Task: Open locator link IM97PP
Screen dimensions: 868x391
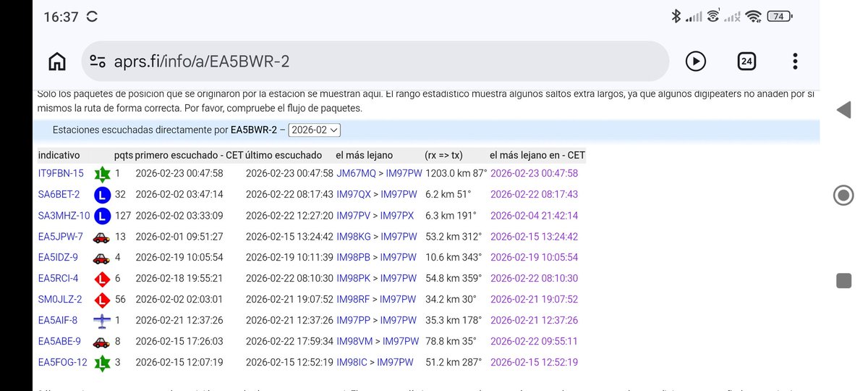Action: [x=353, y=321]
